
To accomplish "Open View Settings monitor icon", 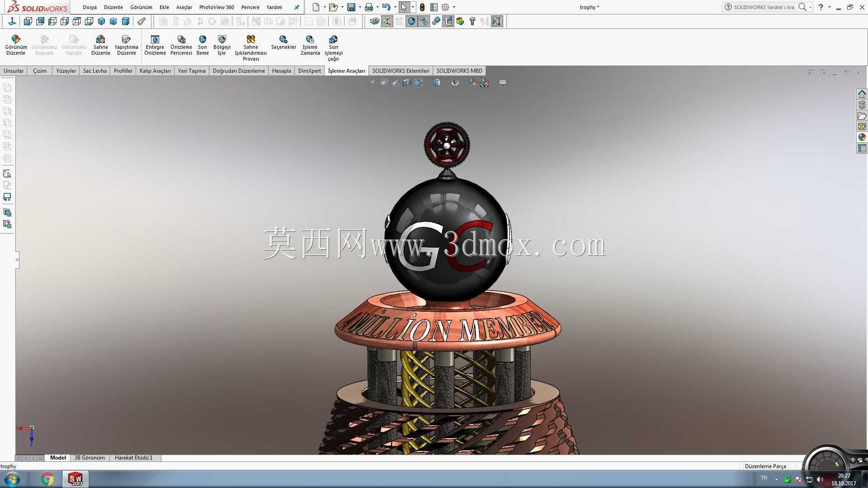I will pyautogui.click(x=502, y=83).
